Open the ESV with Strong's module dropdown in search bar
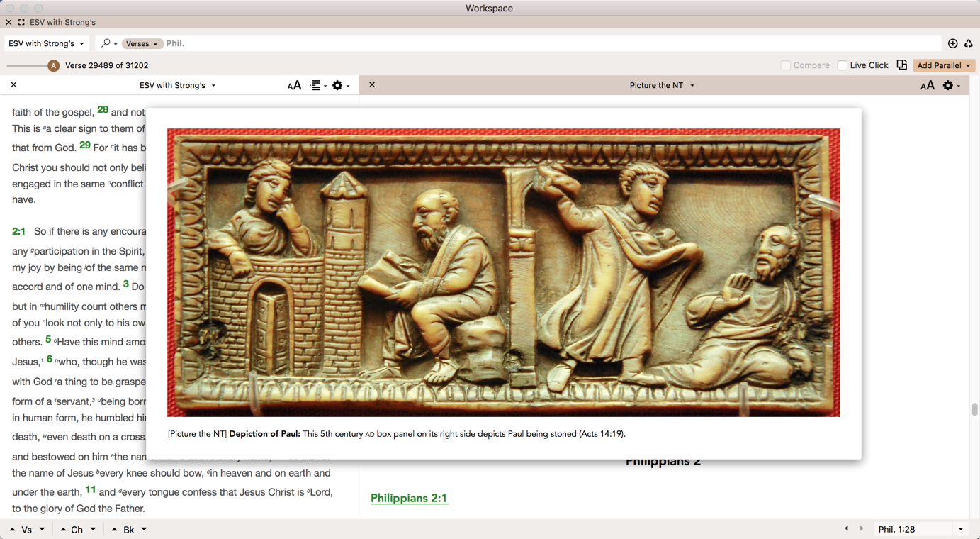This screenshot has width=980, height=539. [x=47, y=43]
